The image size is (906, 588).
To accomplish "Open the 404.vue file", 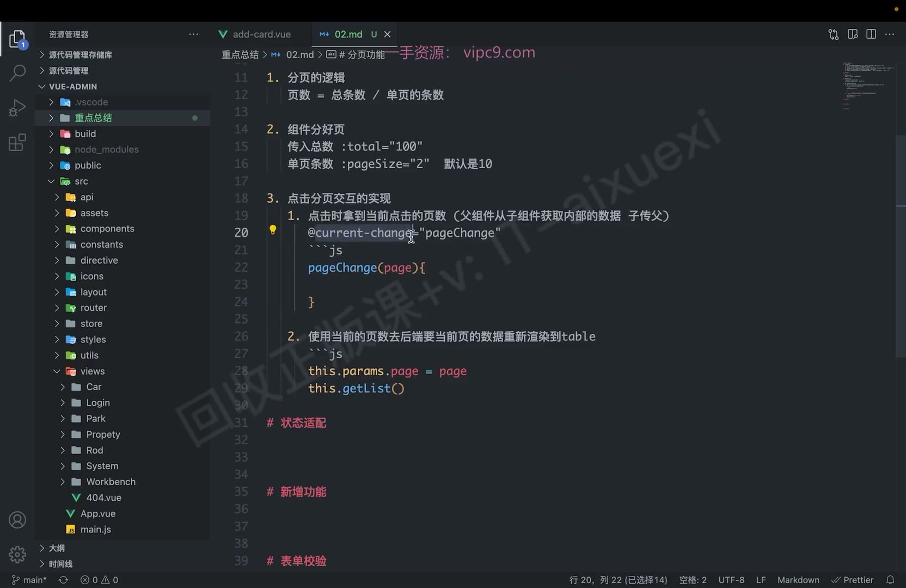I will [x=103, y=498].
